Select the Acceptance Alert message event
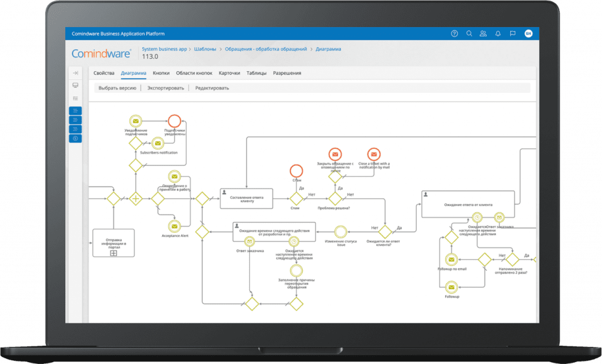Image resolution: width=602 pixels, height=364 pixels. point(174,226)
